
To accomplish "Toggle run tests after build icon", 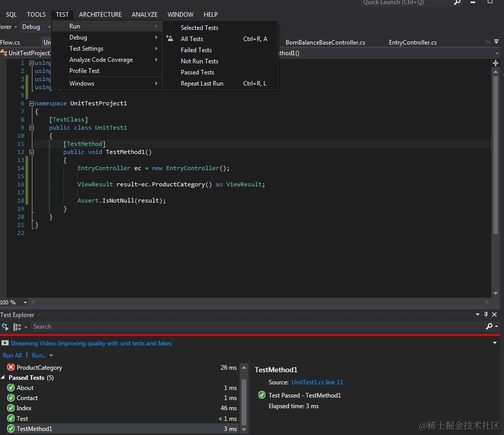I will [5, 327].
